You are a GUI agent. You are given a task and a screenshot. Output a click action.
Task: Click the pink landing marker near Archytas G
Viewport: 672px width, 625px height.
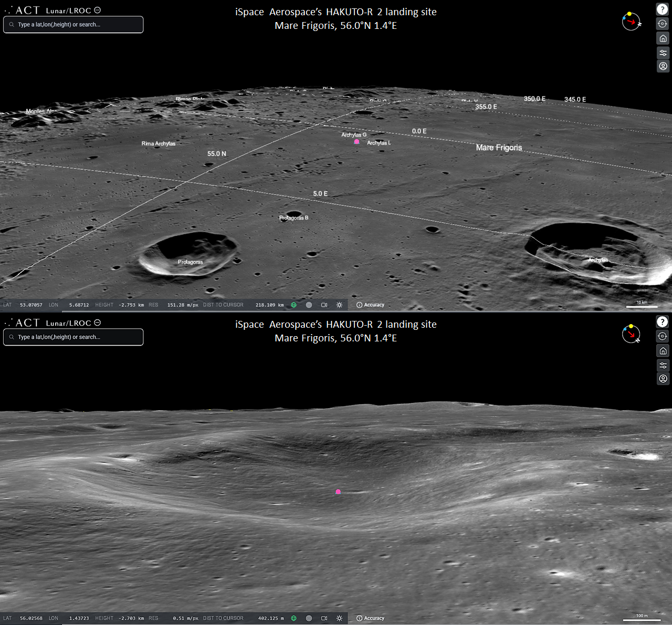coord(357,142)
